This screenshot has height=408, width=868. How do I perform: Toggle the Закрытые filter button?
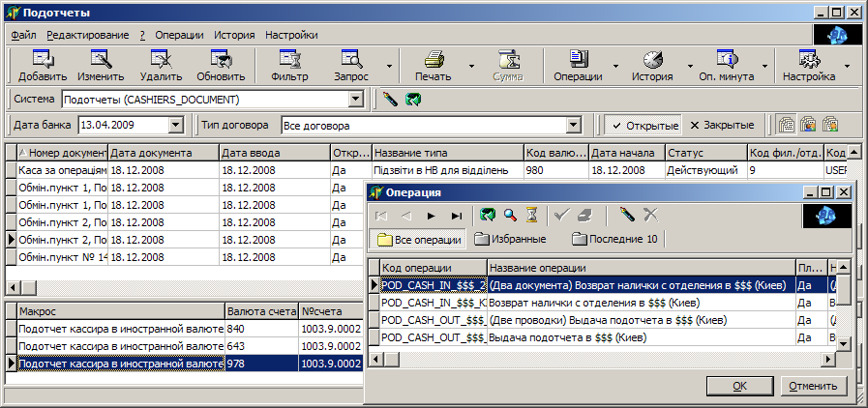(x=722, y=126)
